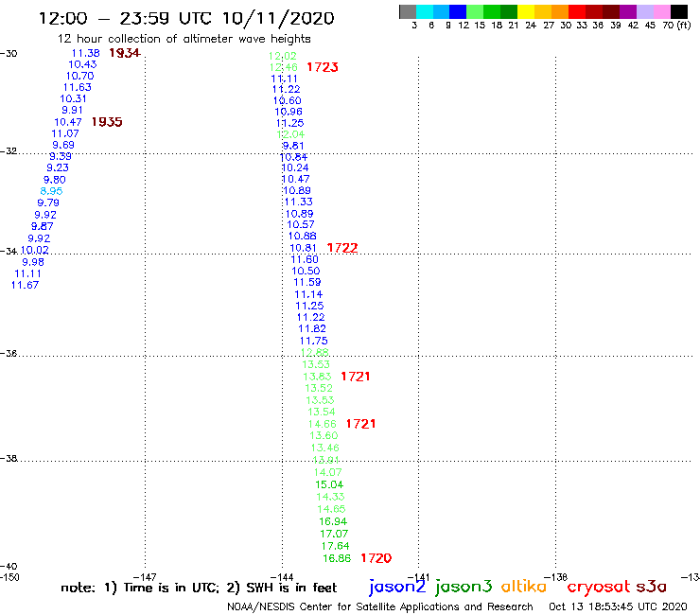700x615 pixels.
Task: Click the green 13.46 value
Action: [325, 448]
